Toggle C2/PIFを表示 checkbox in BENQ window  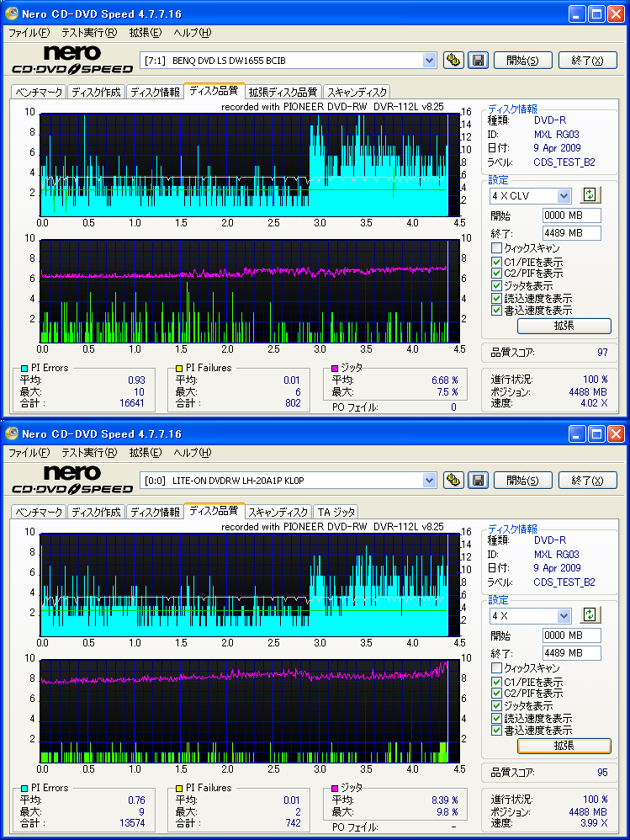(x=496, y=274)
